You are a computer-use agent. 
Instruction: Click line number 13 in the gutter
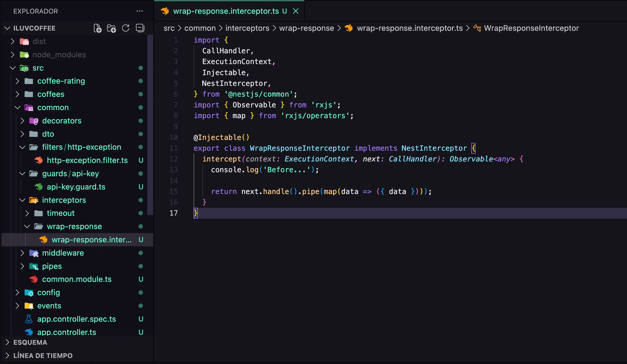click(x=174, y=170)
